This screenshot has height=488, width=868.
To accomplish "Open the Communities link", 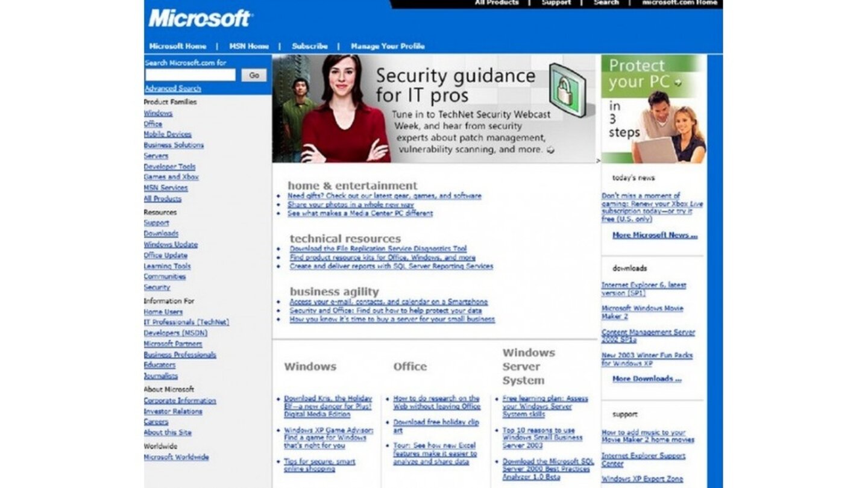I will tap(165, 277).
